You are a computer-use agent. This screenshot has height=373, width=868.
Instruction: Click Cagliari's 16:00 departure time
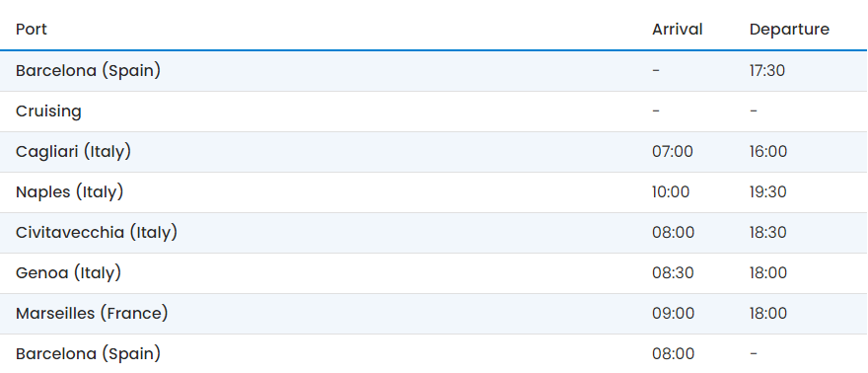point(768,152)
